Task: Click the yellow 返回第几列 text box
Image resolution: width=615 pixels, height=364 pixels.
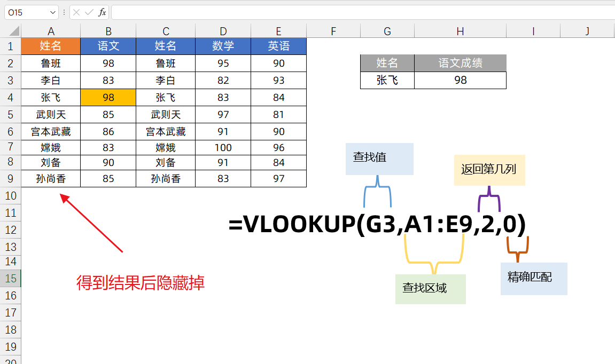Action: tap(489, 170)
